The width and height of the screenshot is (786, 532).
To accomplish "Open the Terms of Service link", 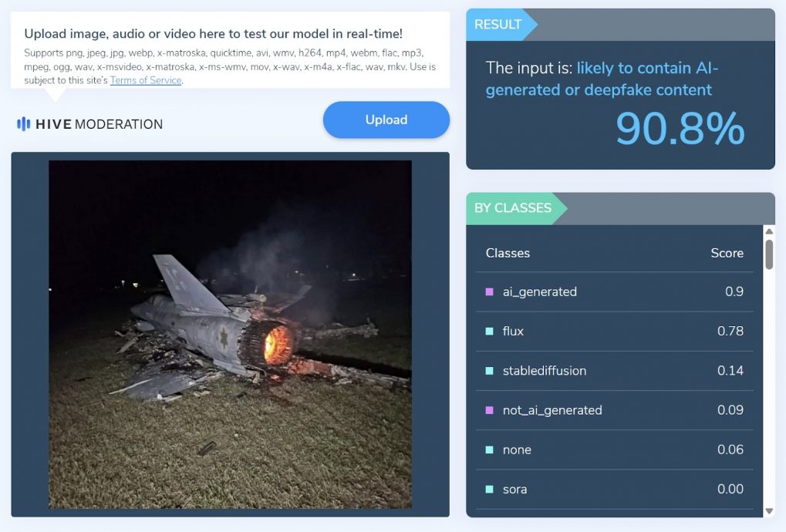I will [146, 80].
